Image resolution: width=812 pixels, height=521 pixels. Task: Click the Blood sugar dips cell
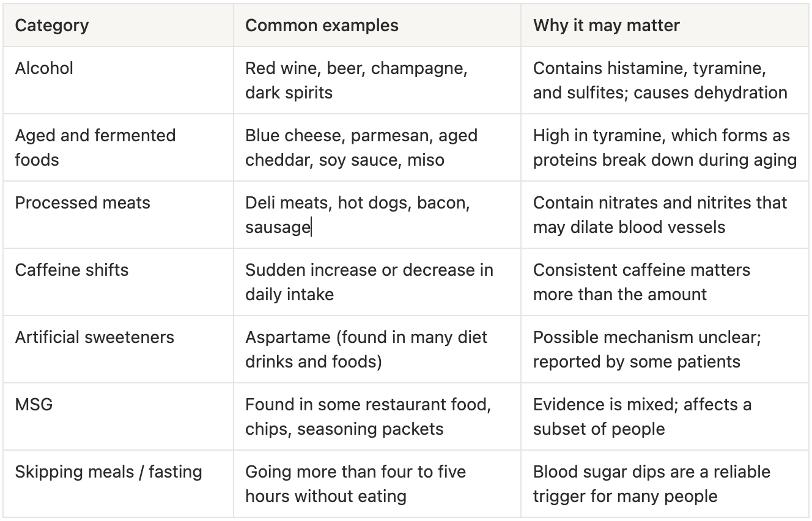point(665,484)
